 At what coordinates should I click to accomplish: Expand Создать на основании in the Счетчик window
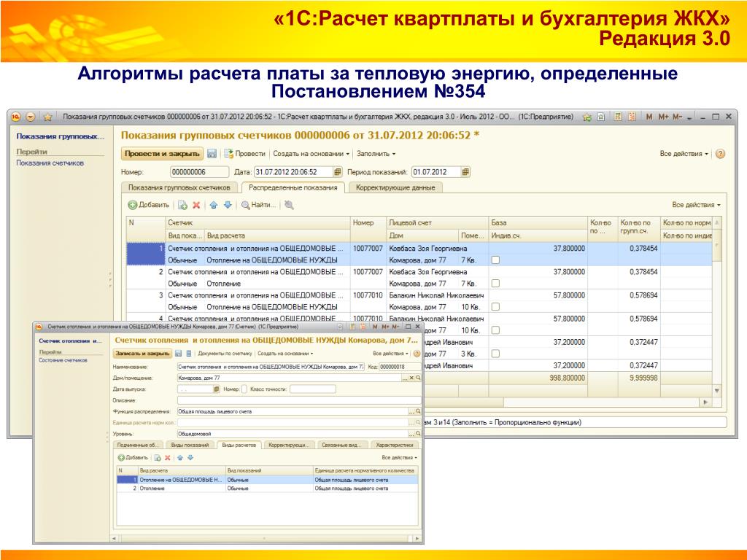point(285,354)
